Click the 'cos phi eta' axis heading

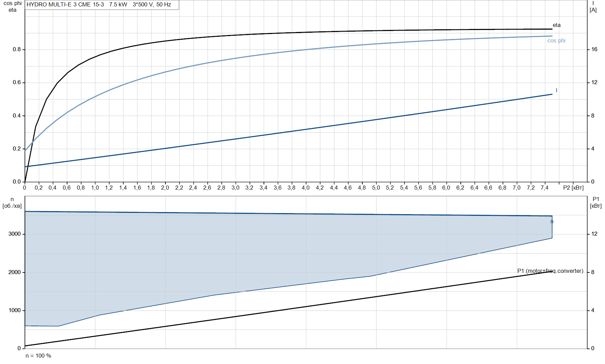pyautogui.click(x=12, y=7)
